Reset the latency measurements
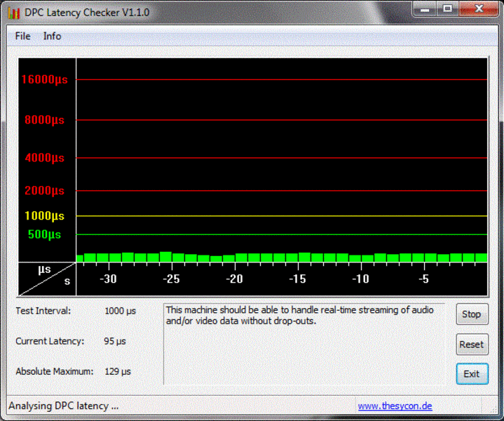504x421 pixels. coord(471,345)
